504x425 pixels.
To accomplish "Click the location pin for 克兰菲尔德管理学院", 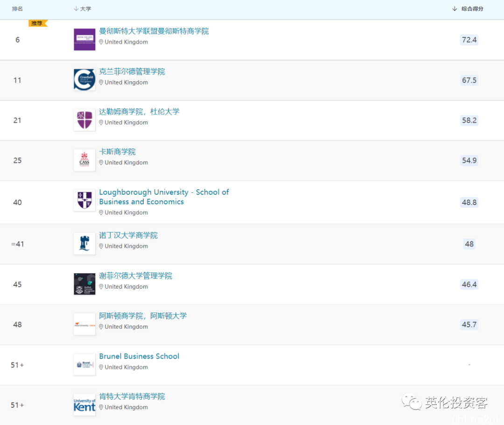I will pos(101,83).
